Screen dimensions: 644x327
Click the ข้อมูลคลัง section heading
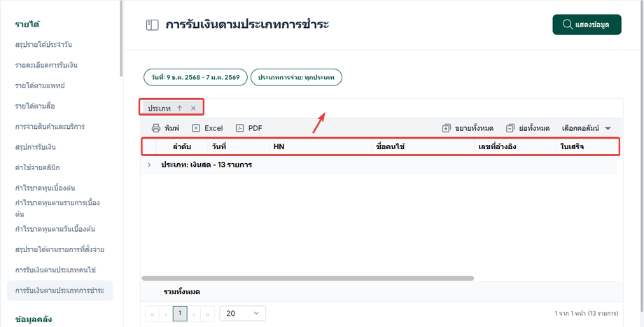[34, 319]
